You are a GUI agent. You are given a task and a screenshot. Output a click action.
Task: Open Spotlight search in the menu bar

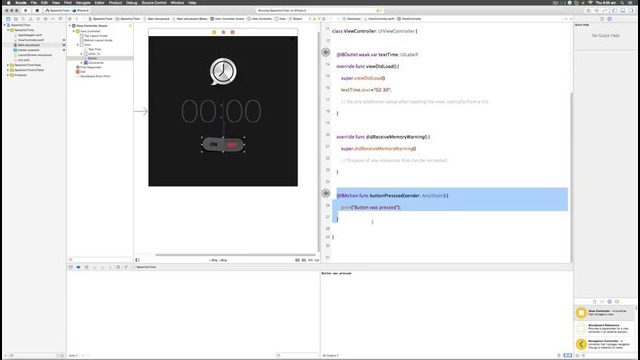pos(622,2)
